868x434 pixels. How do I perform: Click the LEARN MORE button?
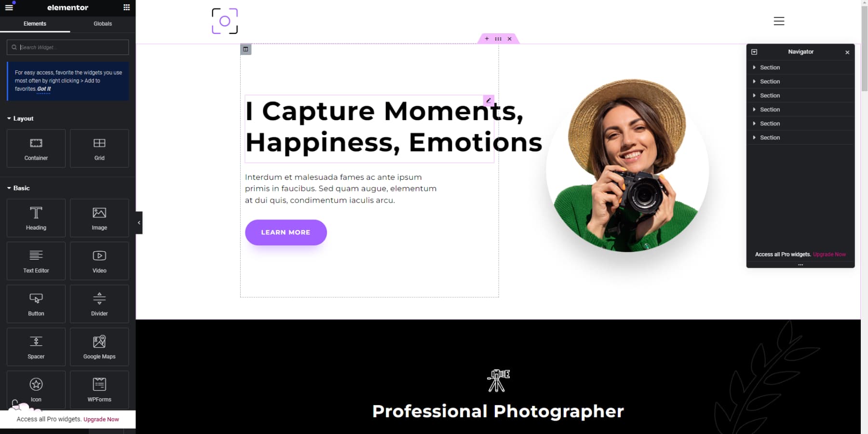coord(286,232)
